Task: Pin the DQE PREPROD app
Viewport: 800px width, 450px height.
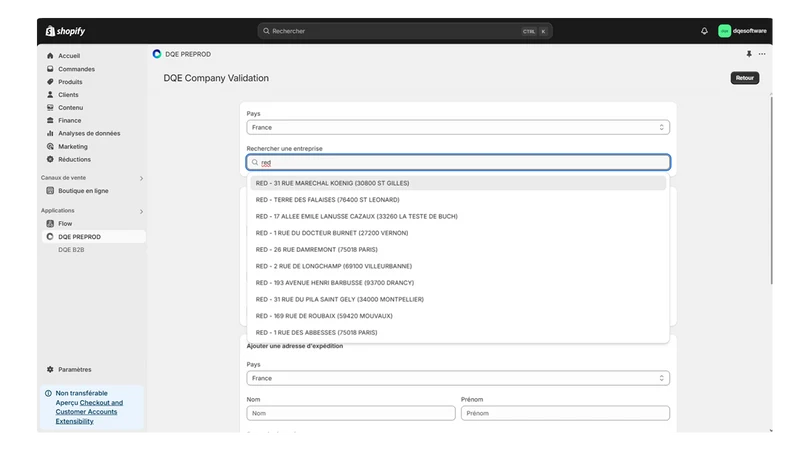Action: pos(748,54)
